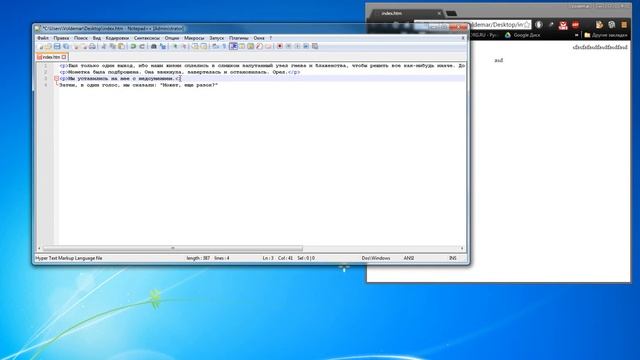Open the Другие закладки folder in Chrome
The width and height of the screenshot is (640, 360).
[606, 35]
